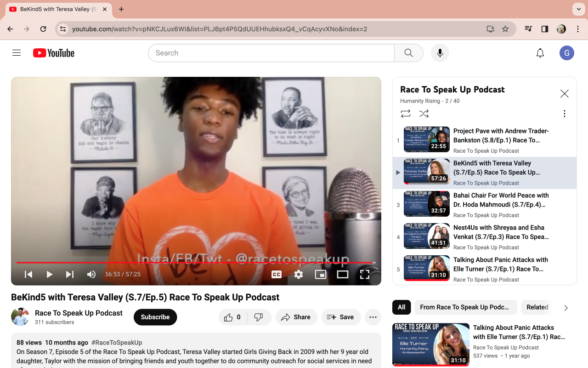588x368 pixels.
Task: Open Nest4Us with Shreyaa and Esha Venkat
Action: click(x=485, y=237)
